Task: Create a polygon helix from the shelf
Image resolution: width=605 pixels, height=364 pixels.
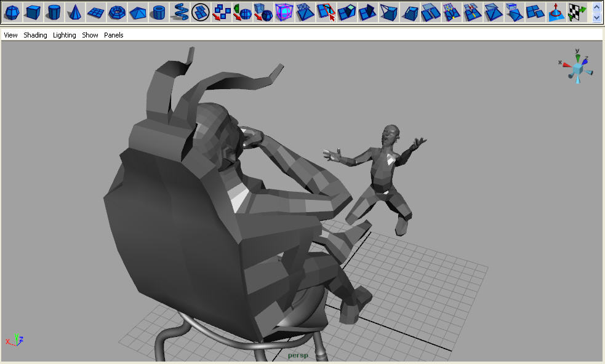Action: click(x=180, y=12)
